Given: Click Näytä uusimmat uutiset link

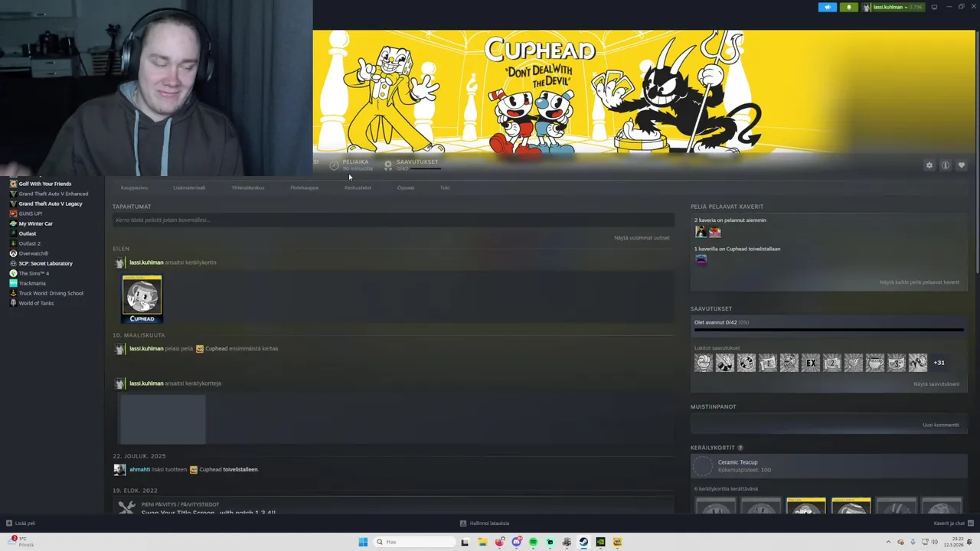Looking at the screenshot, I should click(x=642, y=238).
